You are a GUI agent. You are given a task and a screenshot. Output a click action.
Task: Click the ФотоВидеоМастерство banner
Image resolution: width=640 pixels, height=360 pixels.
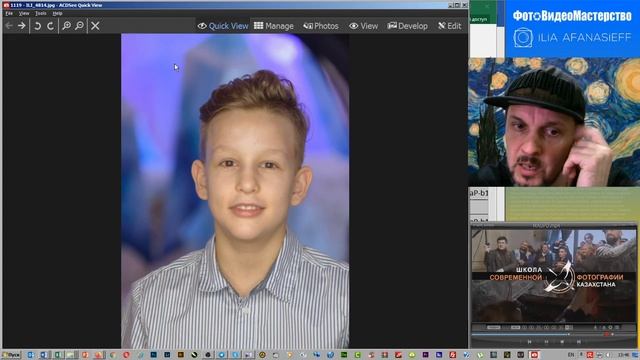pyautogui.click(x=573, y=29)
